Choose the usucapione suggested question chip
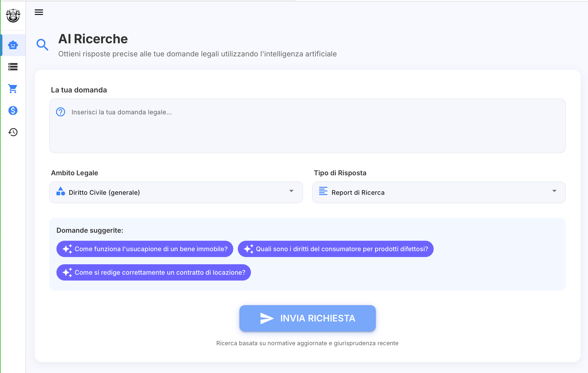Image resolution: width=588 pixels, height=373 pixels. point(145,249)
